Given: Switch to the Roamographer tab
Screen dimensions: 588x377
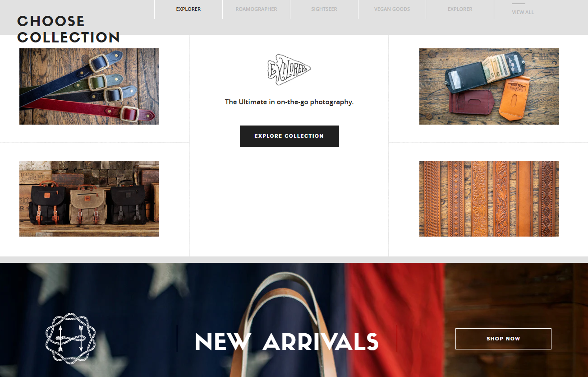Looking at the screenshot, I should [256, 9].
